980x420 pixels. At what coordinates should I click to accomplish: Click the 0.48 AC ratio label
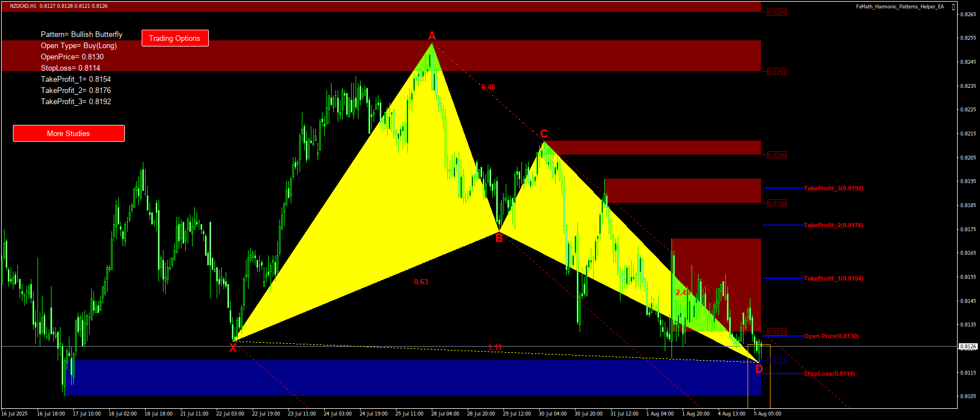(488, 87)
